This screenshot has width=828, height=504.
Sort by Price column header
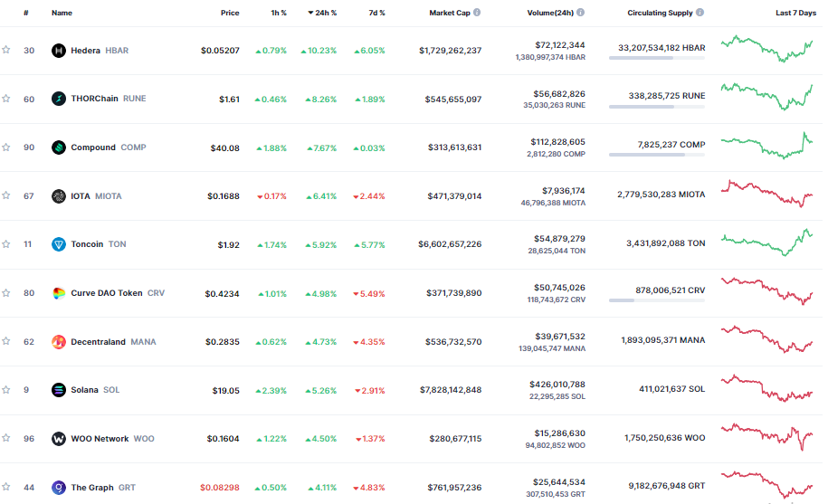pyautogui.click(x=230, y=13)
